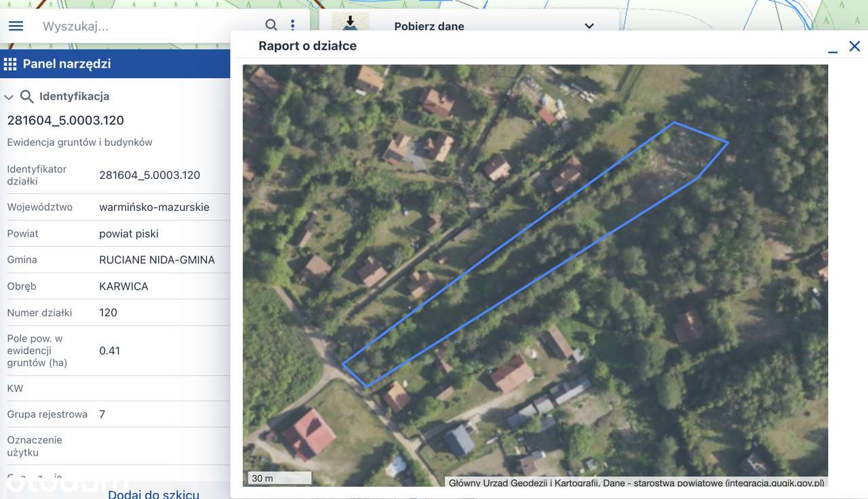Screen dimensions: 868x499
Task: Expand the Pobierz dane dropdown
Action: 589,26
